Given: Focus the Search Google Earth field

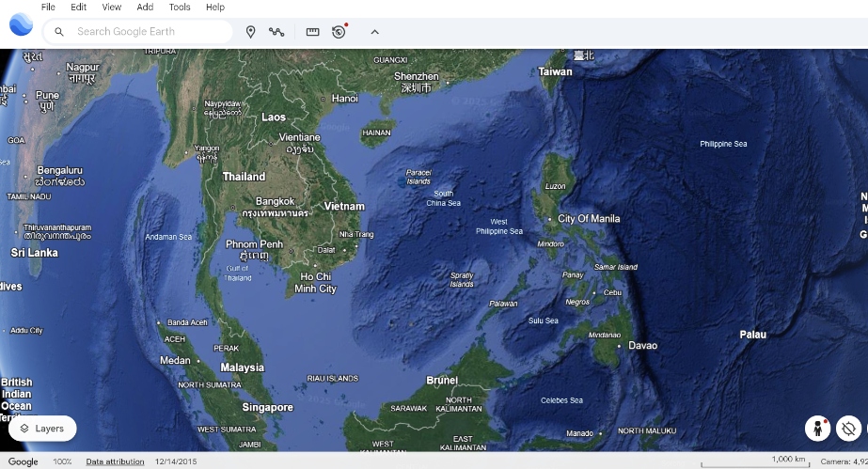Looking at the screenshot, I should [x=138, y=32].
